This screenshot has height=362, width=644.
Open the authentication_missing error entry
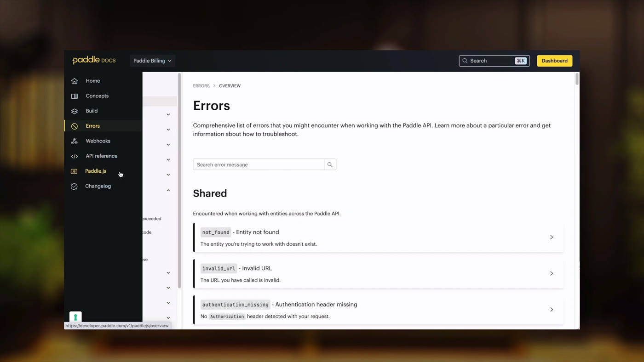pos(378,310)
